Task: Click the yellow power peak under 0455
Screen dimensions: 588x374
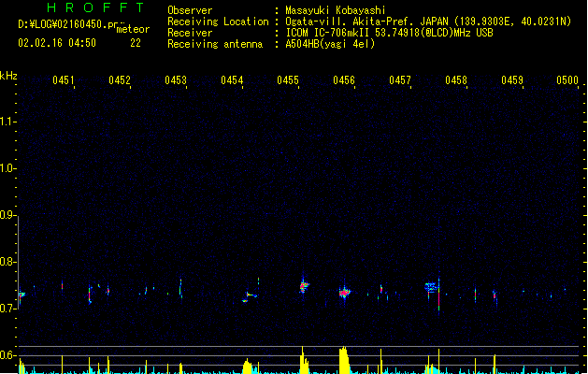Action: tap(304, 361)
